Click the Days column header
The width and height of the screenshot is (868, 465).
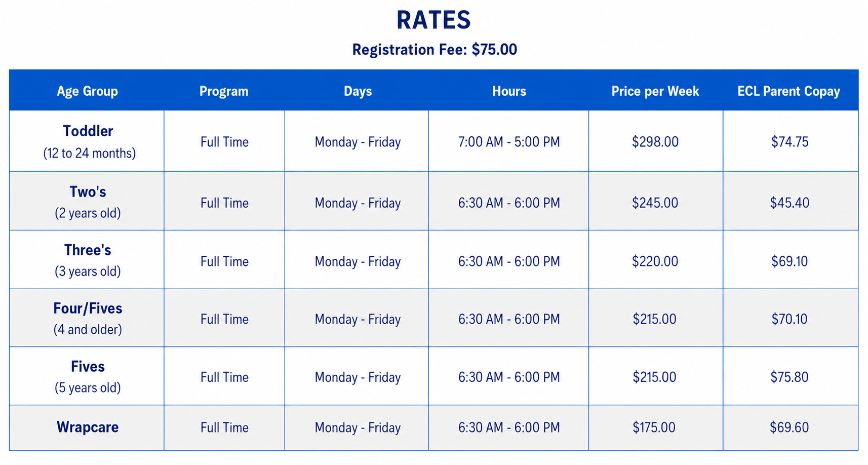point(358,91)
